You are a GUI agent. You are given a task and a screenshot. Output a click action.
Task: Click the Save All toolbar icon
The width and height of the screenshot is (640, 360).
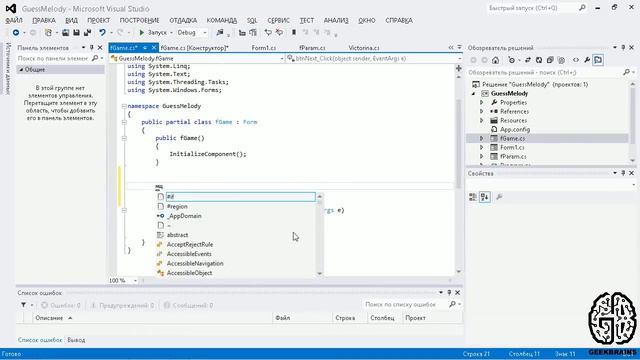tap(87, 33)
